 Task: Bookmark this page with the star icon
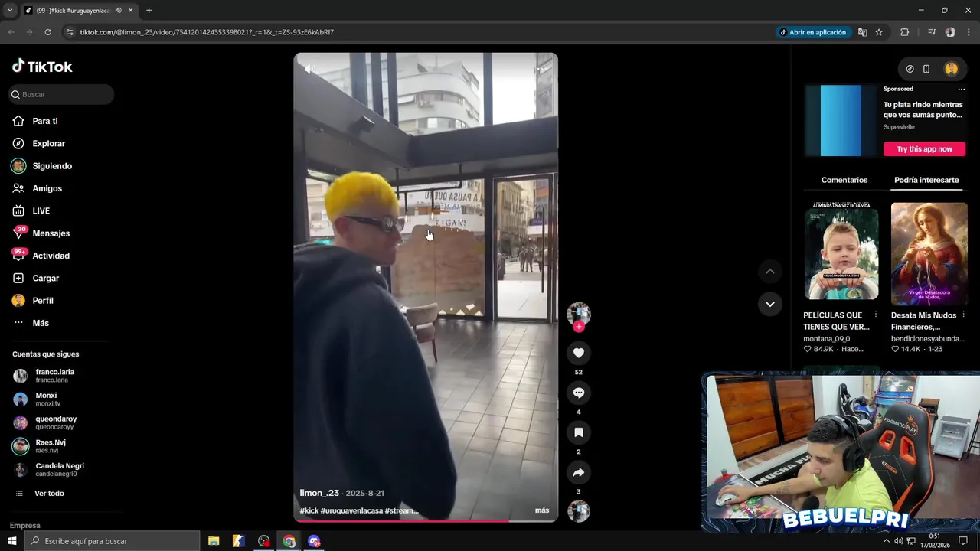tap(879, 32)
